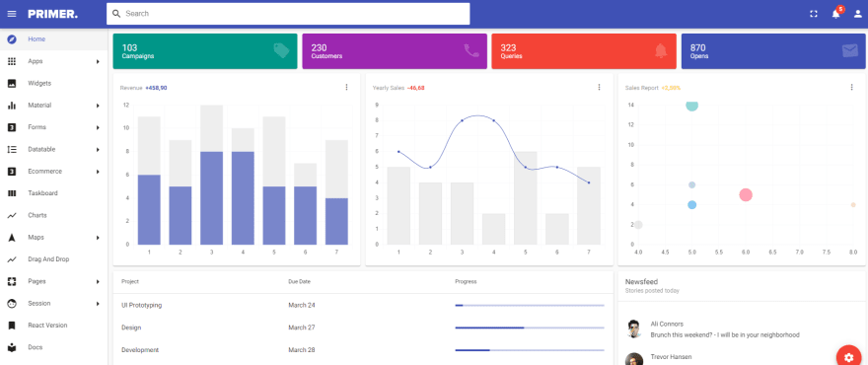Viewport: 868px width, 365px height.
Task: Click the Apps grid icon
Action: tap(12, 61)
